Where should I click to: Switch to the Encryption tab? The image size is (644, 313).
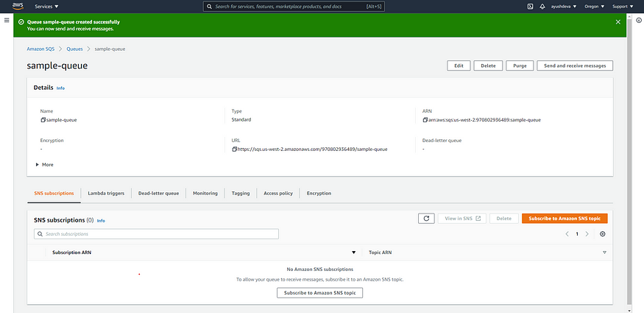tap(319, 193)
